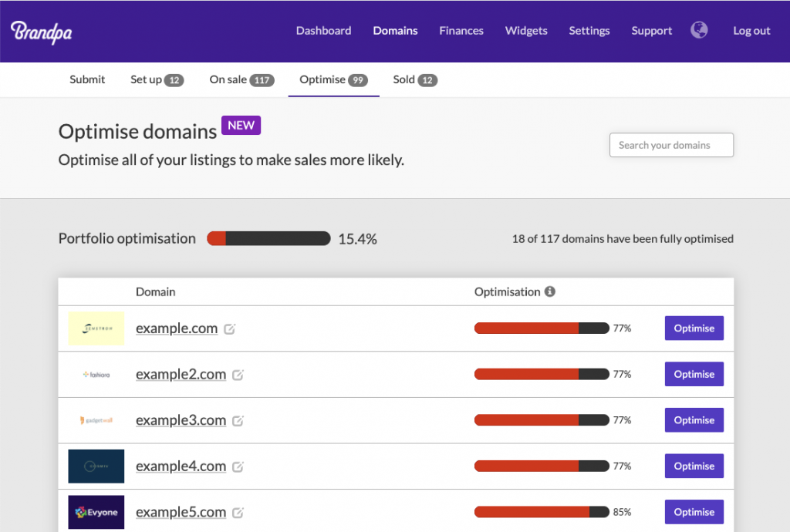
Task: Switch to the On sale tab
Action: (241, 79)
